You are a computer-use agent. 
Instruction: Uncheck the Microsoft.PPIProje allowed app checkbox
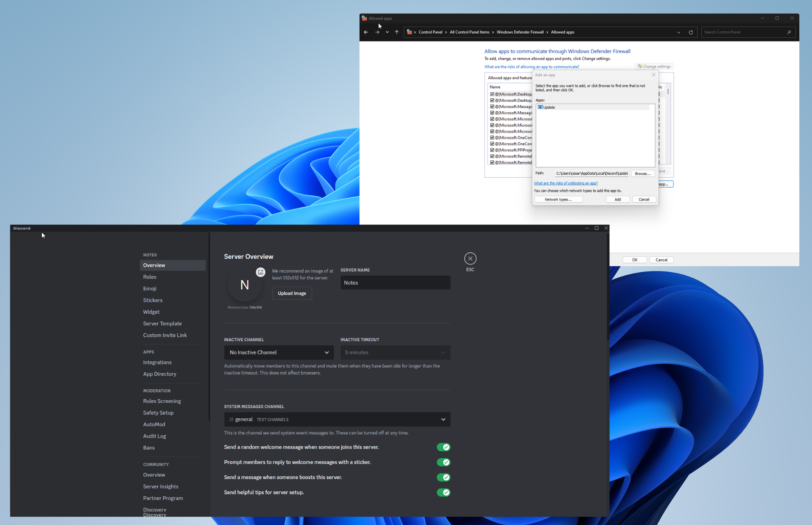[492, 150]
